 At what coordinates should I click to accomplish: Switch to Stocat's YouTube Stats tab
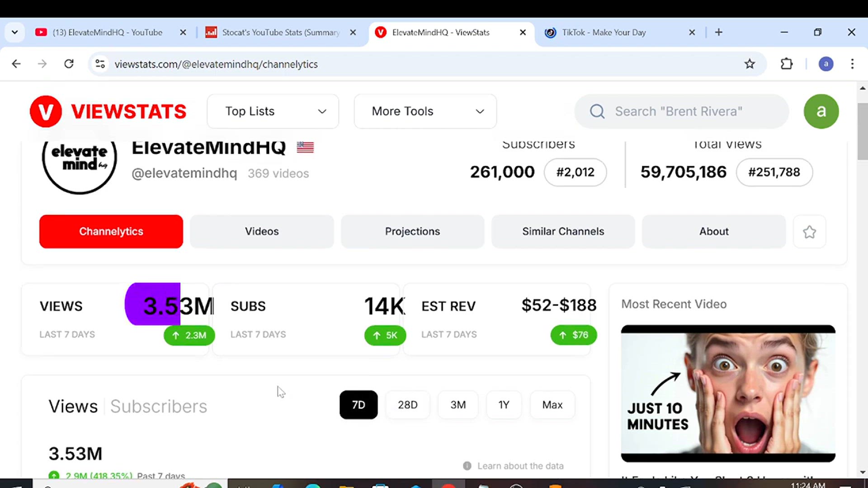(x=280, y=33)
